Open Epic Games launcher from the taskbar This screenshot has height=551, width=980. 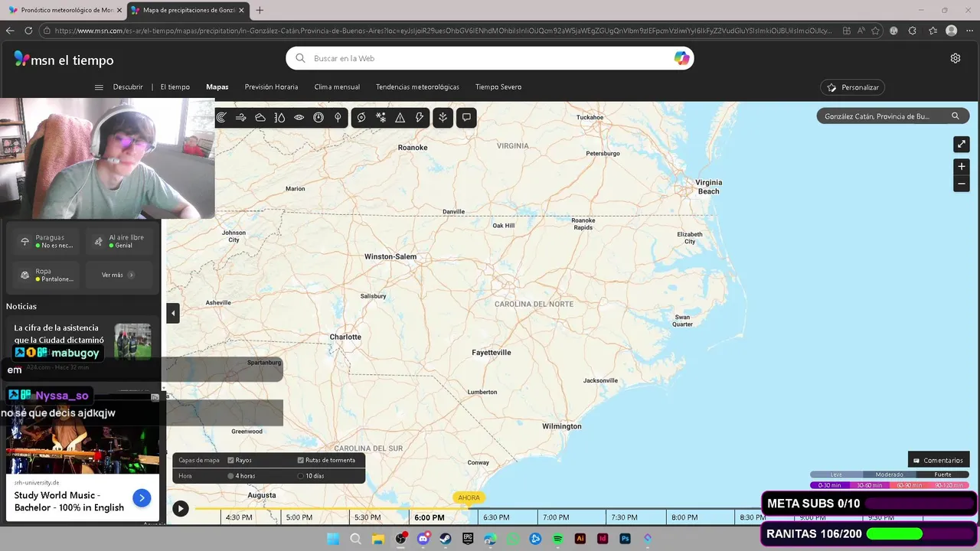coord(468,539)
